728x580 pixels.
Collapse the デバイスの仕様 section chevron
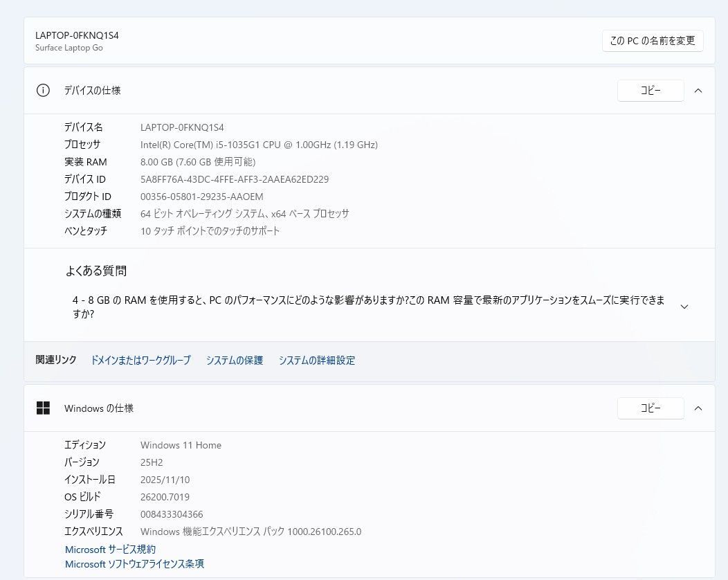coord(698,91)
